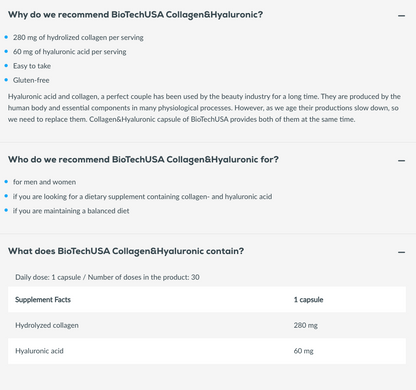Select the 'Hyaluronic acid' table row

207,351
